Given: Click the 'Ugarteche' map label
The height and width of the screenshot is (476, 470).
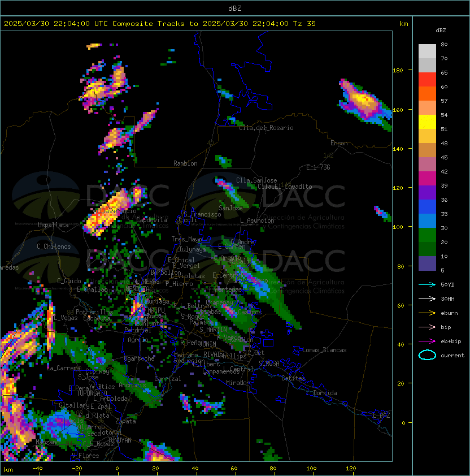Looking at the screenshot, I should (140, 359).
